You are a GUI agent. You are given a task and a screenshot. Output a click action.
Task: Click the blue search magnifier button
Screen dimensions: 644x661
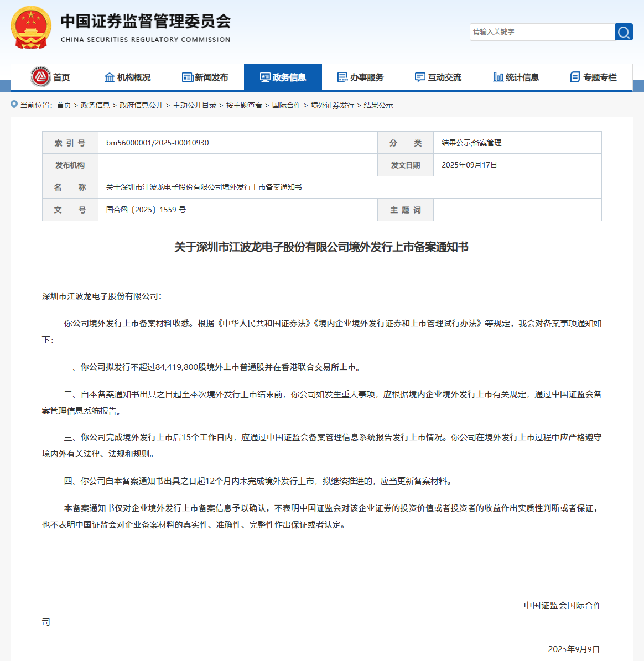tap(624, 32)
